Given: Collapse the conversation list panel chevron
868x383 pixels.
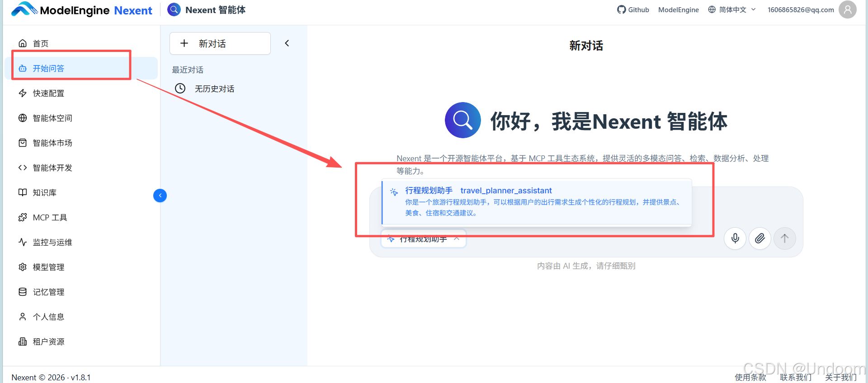Looking at the screenshot, I should 287,43.
